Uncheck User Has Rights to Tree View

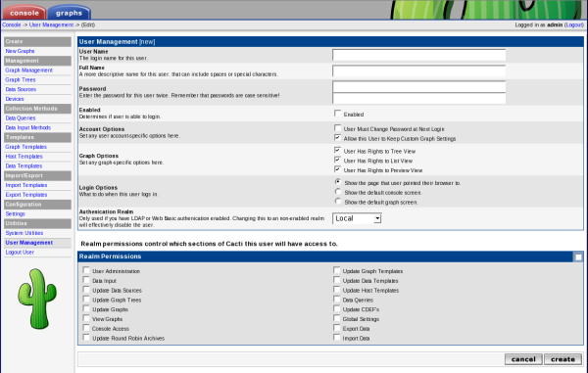coord(337,150)
